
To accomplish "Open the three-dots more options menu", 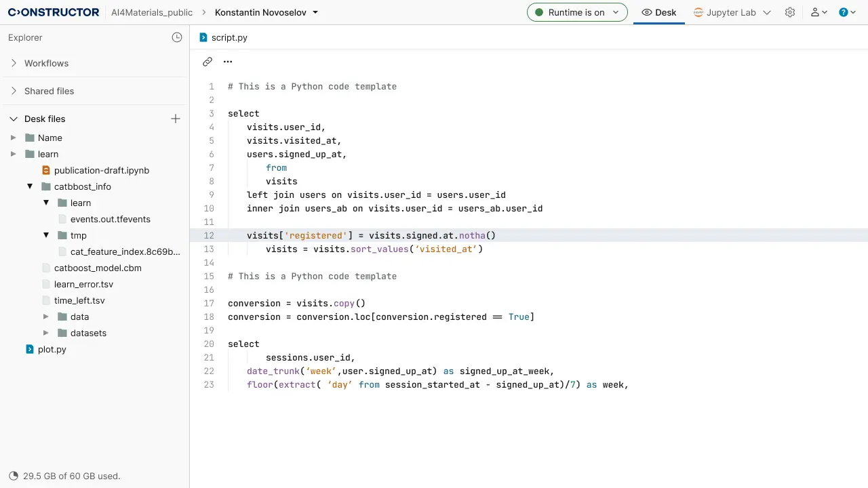I will pos(228,62).
